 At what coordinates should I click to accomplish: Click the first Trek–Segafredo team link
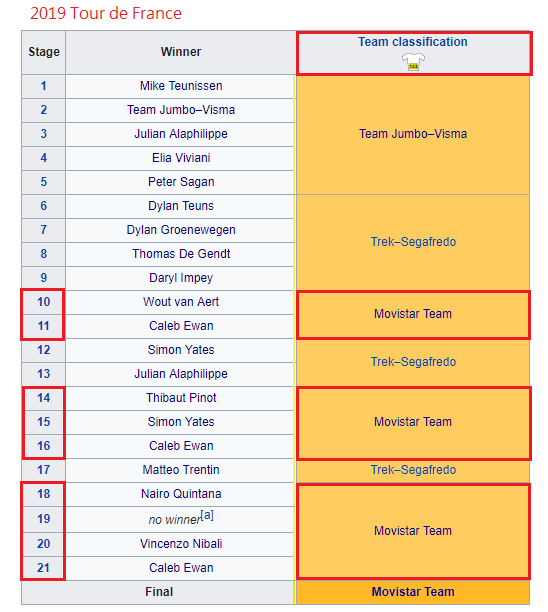click(413, 242)
